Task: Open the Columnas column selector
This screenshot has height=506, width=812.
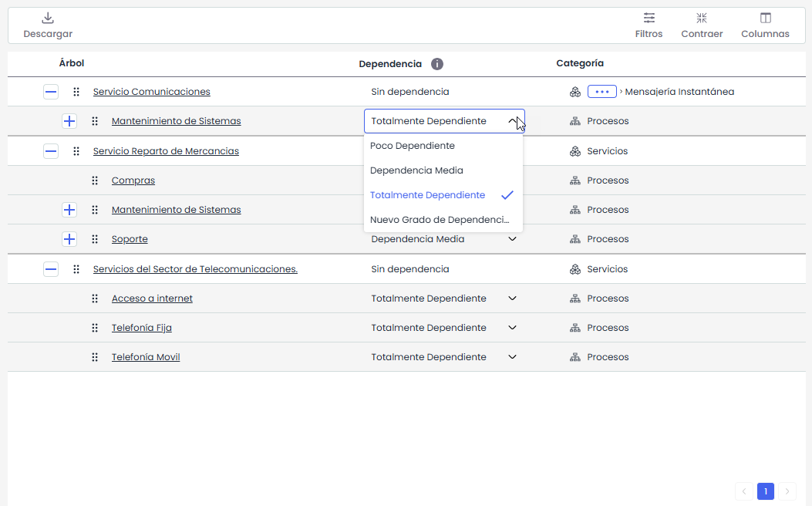Action: tap(765, 19)
